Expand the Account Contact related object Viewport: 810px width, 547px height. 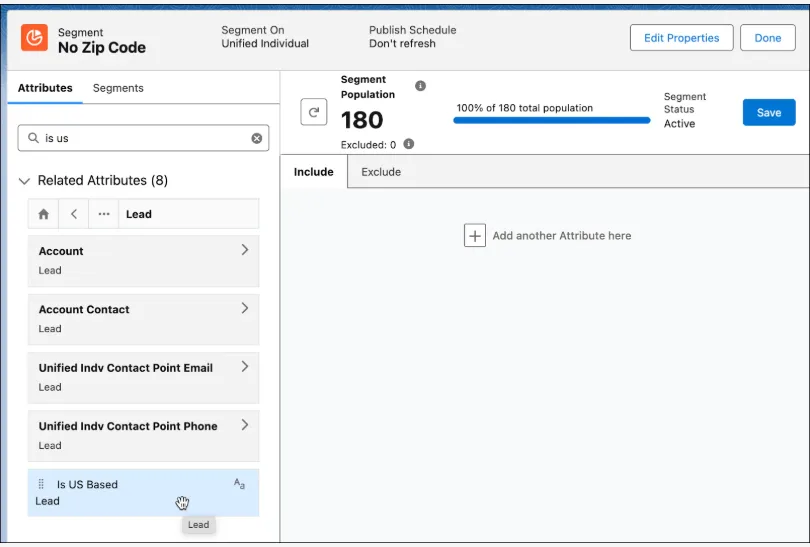(x=244, y=309)
